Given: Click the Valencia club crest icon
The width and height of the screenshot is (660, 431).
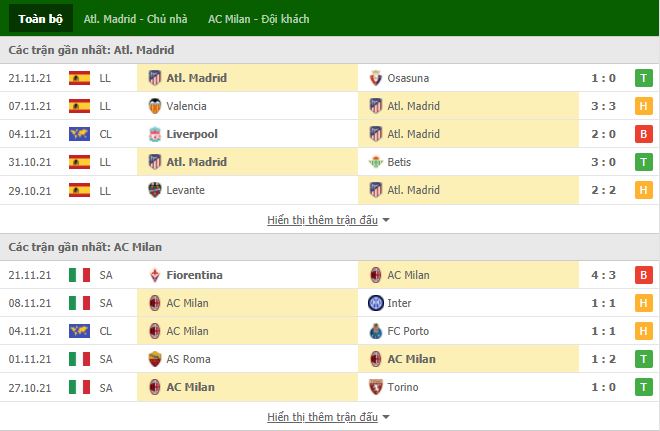Looking at the screenshot, I should 155,106.
